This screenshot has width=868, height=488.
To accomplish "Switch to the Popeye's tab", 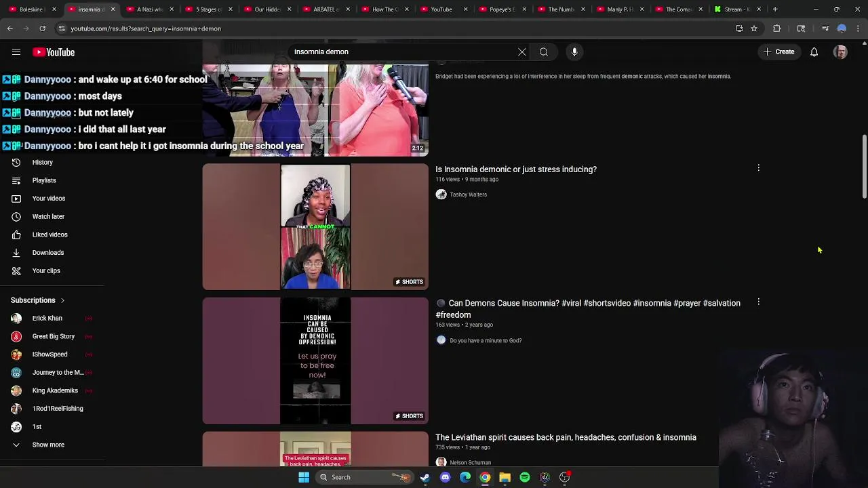I will 502,9.
